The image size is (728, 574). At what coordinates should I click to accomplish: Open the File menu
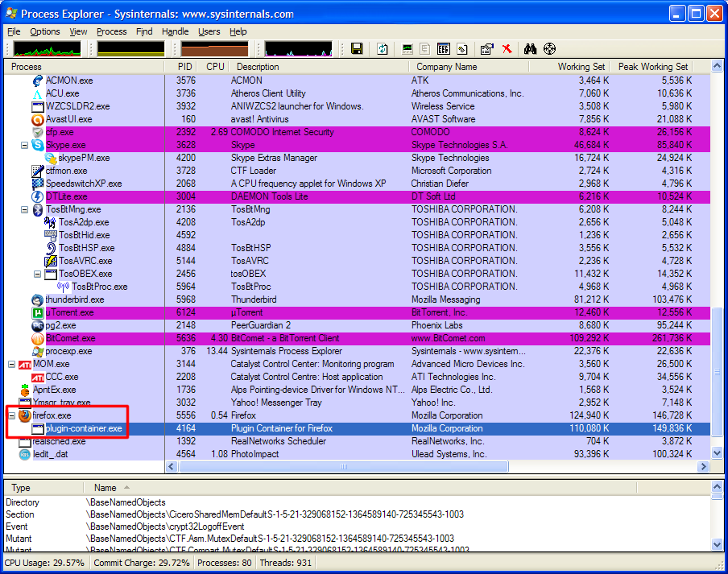tap(14, 31)
